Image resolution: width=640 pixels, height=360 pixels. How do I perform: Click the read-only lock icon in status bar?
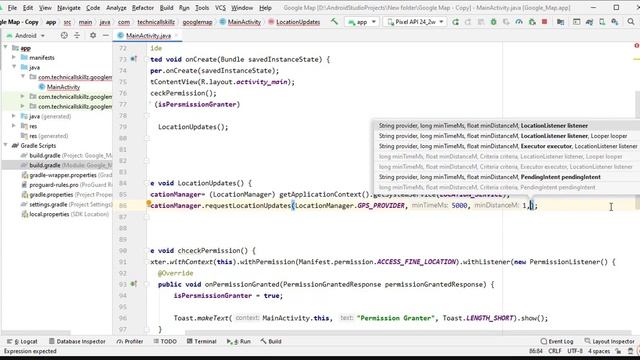(x=618, y=351)
